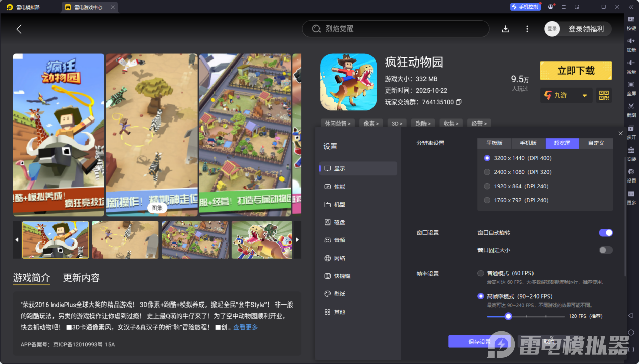The width and height of the screenshot is (639, 364).
Task: Open the user account icon in title bar
Action: (550, 7)
